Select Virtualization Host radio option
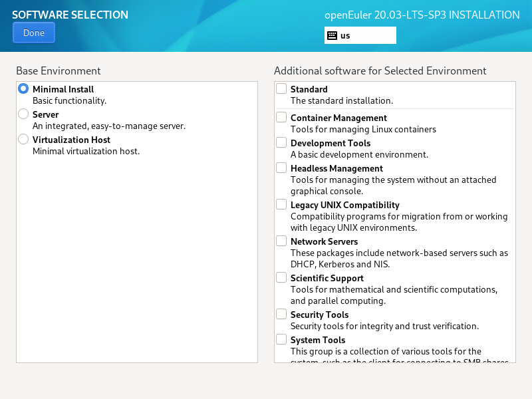The height and width of the screenshot is (399, 532). (x=23, y=139)
